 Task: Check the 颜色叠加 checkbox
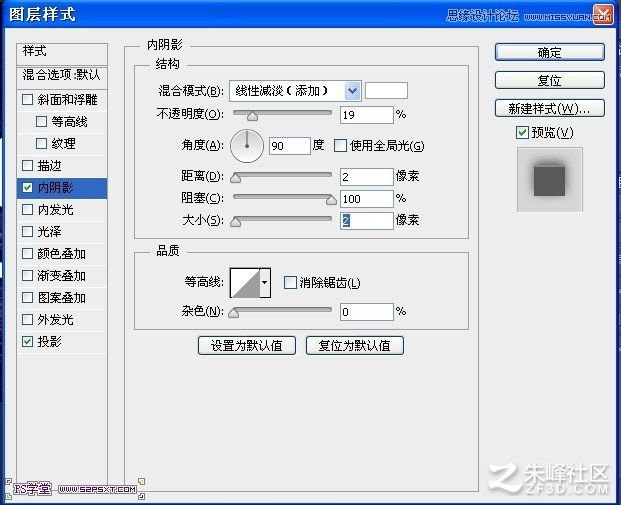[x=27, y=253]
